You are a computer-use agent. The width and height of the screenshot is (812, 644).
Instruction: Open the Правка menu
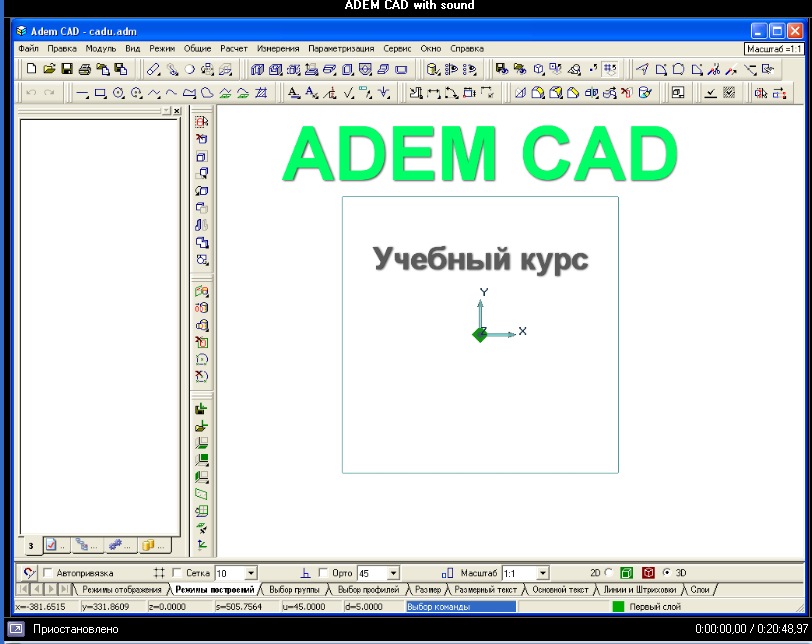coord(62,49)
